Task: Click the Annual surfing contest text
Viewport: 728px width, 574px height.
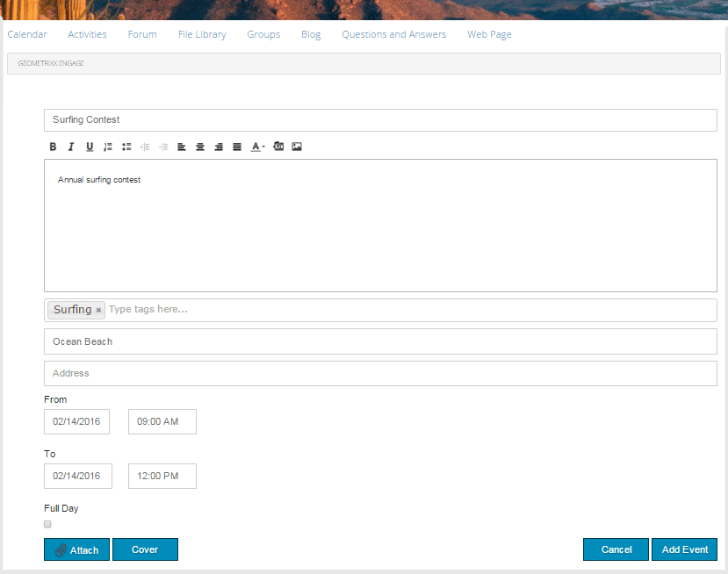Action: pos(99,180)
